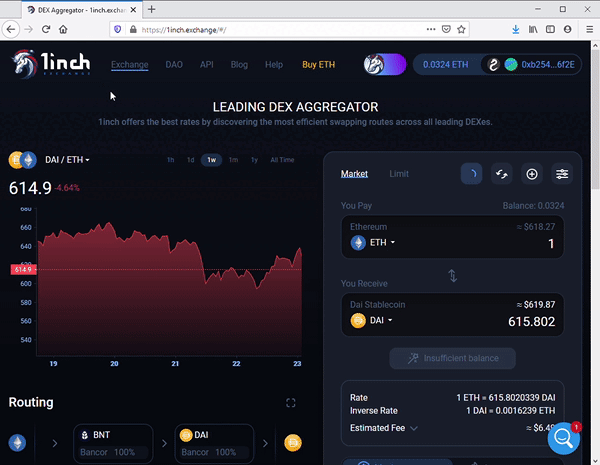Open the Blog nav item
This screenshot has width=600, height=465.
click(x=239, y=64)
